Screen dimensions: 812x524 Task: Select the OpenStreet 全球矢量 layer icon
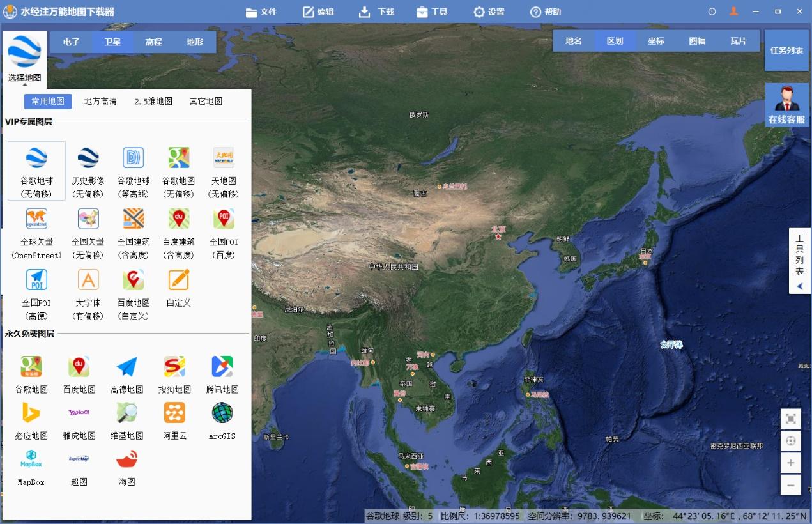(x=36, y=219)
